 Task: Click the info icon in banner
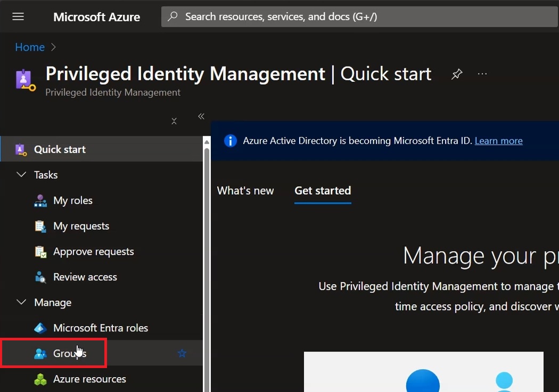pyautogui.click(x=231, y=140)
